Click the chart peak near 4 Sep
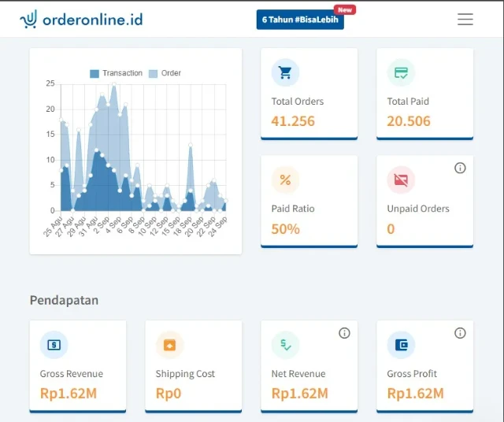504x422 pixels. click(x=115, y=84)
